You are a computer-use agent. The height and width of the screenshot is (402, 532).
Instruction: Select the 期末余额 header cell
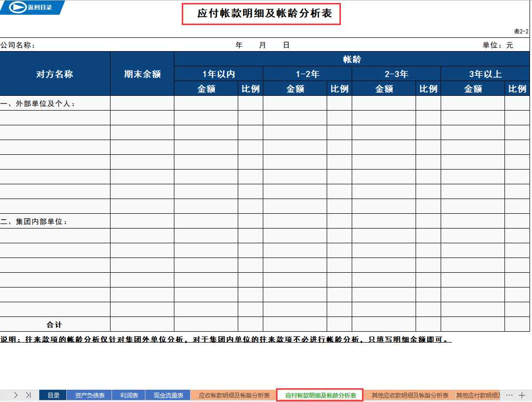(x=142, y=73)
